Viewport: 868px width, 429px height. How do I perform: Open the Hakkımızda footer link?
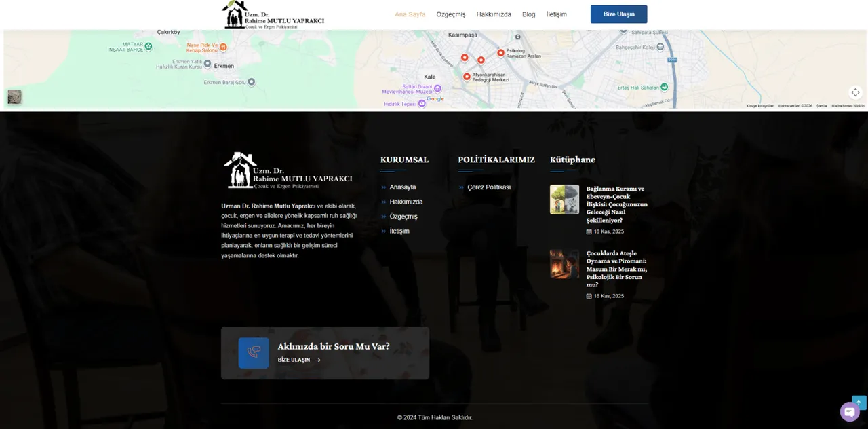406,202
